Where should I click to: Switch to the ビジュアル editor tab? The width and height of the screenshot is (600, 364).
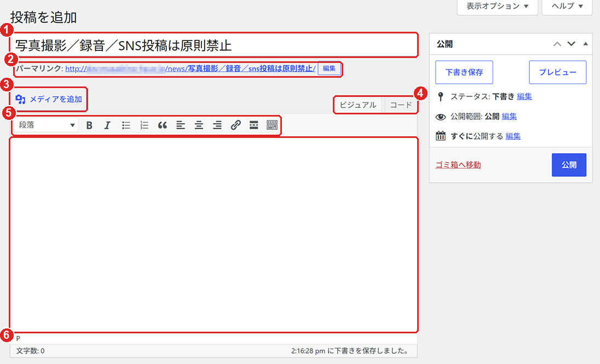click(358, 105)
